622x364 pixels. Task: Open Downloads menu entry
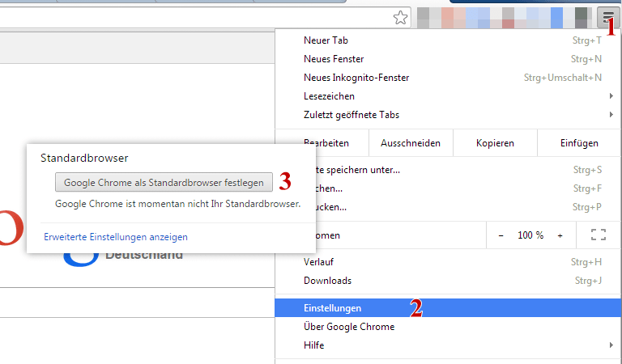448,281
